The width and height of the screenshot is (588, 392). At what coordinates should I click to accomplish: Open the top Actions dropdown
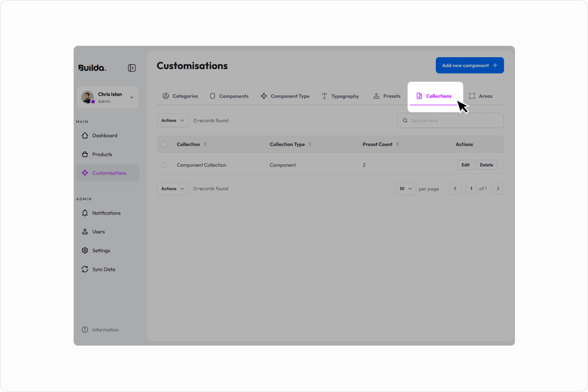pyautogui.click(x=173, y=120)
